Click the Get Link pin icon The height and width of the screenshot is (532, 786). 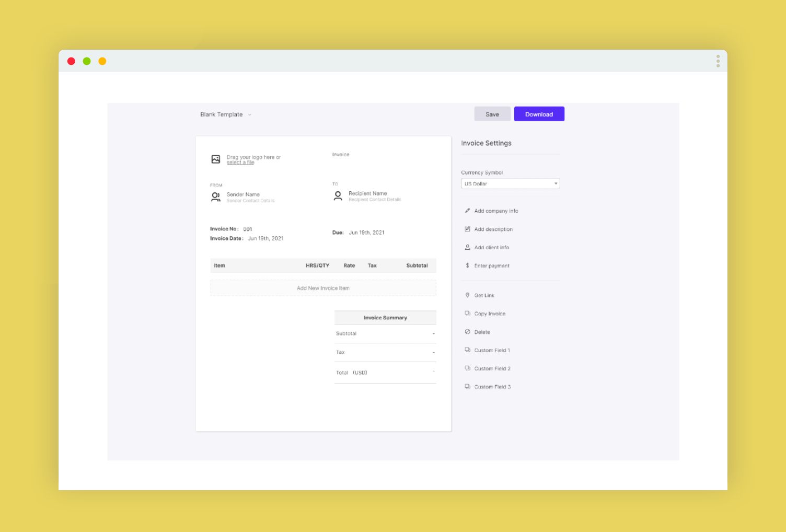(467, 295)
